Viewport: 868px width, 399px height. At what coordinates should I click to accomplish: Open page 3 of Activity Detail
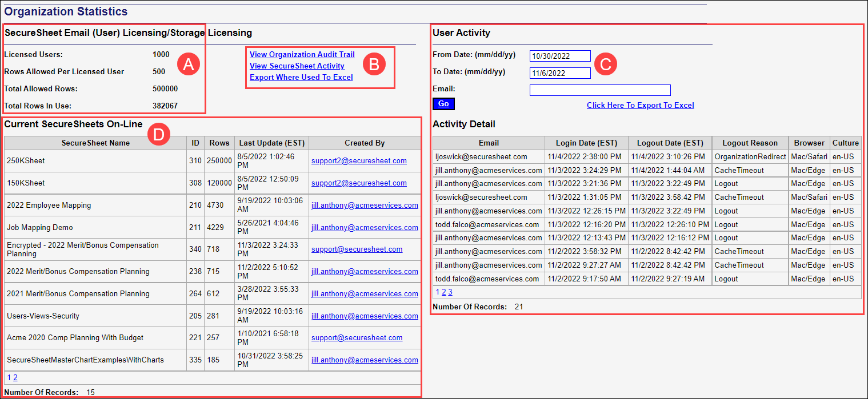coord(450,292)
